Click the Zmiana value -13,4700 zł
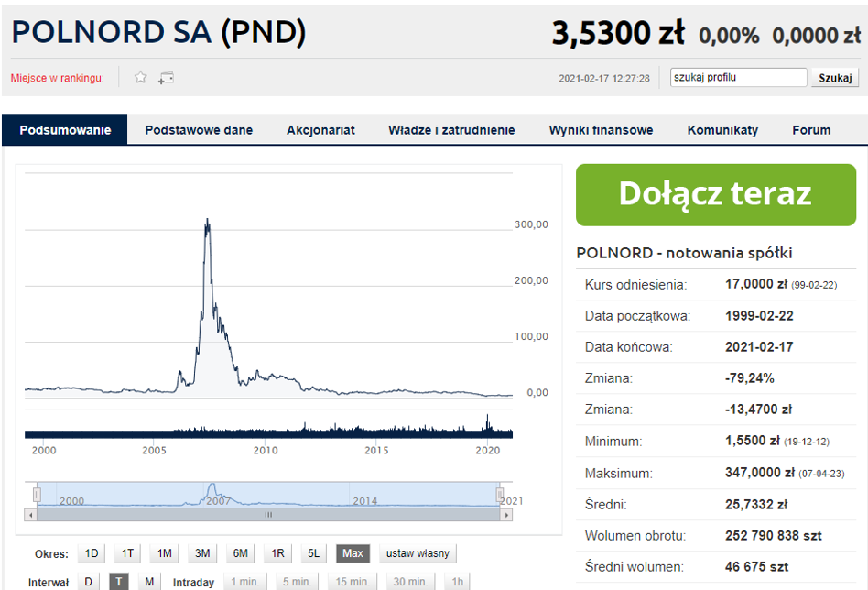The image size is (868, 590). 758,410
